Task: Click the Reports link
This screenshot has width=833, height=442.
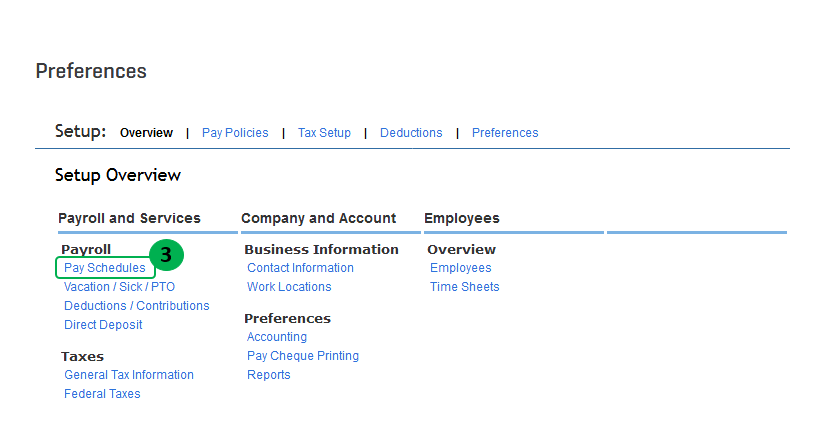Action: click(x=269, y=375)
